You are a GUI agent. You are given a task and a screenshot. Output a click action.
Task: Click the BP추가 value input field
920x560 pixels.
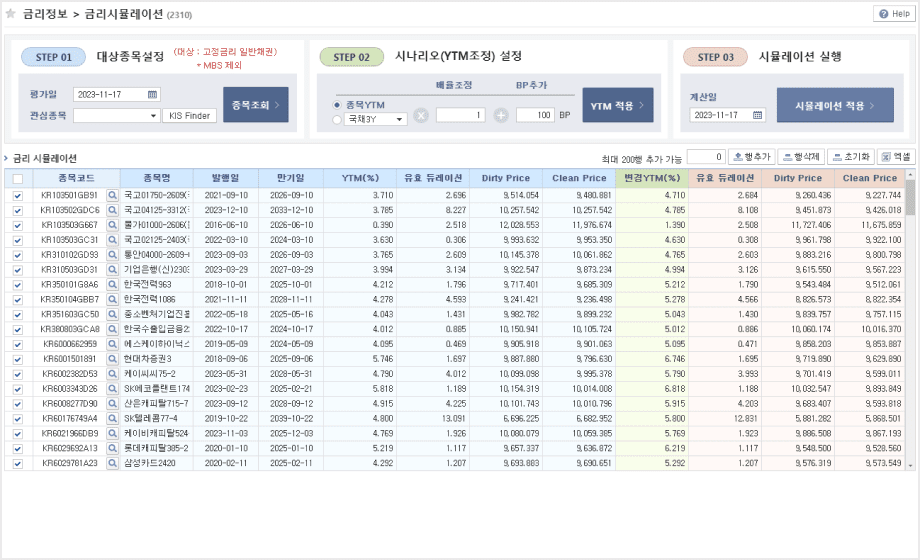535,115
